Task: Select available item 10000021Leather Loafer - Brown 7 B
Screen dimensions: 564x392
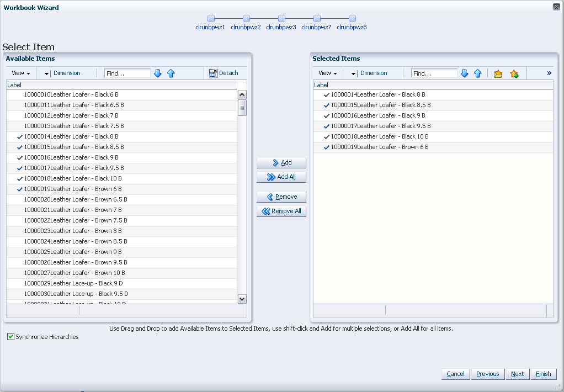Action: (x=121, y=210)
